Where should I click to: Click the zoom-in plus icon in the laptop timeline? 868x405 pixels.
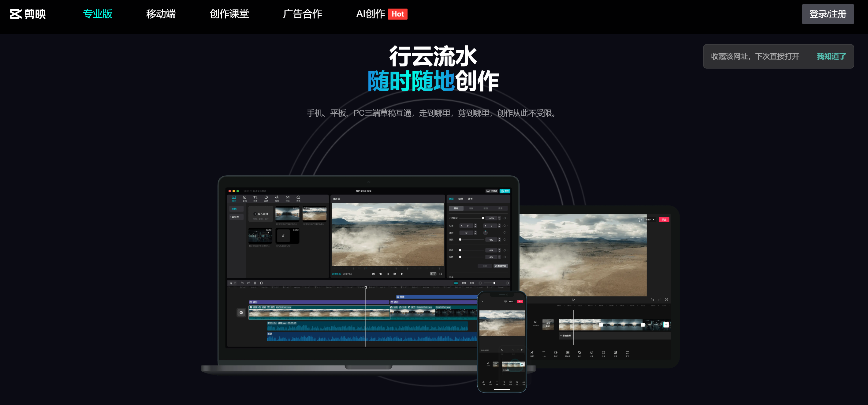tap(507, 283)
